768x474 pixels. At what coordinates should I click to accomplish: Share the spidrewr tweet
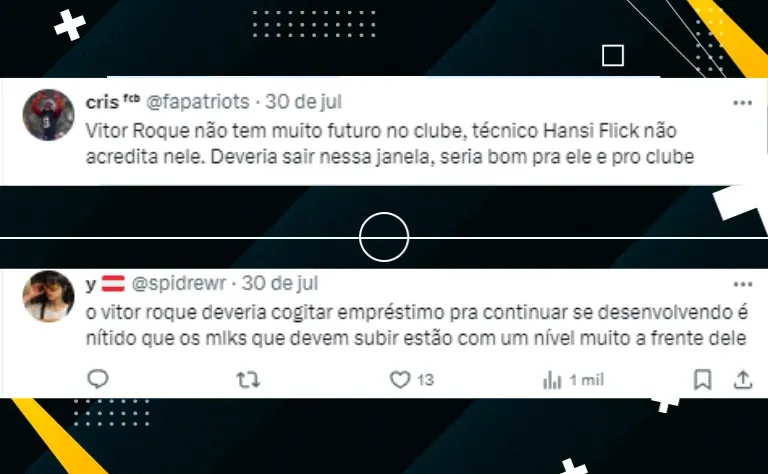pos(743,379)
